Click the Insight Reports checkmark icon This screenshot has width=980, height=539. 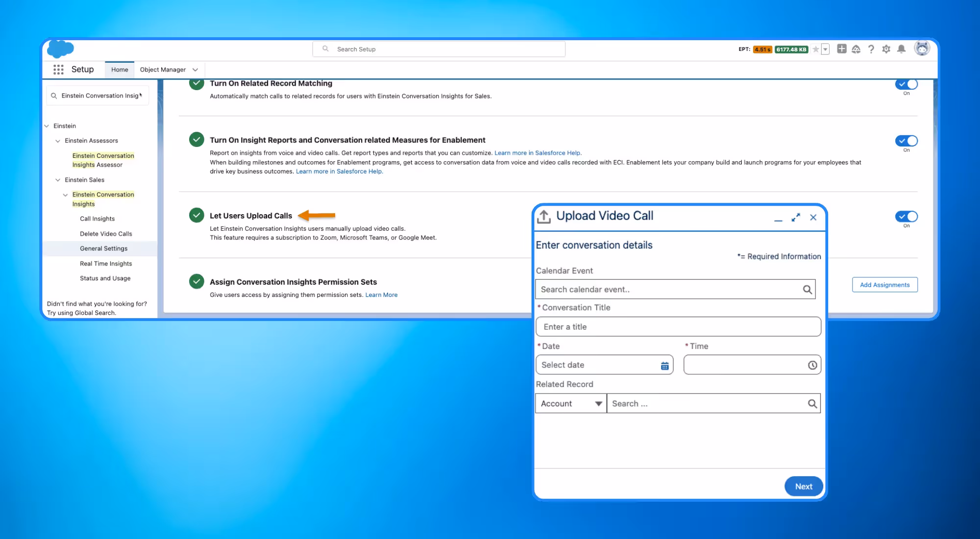[x=196, y=139]
